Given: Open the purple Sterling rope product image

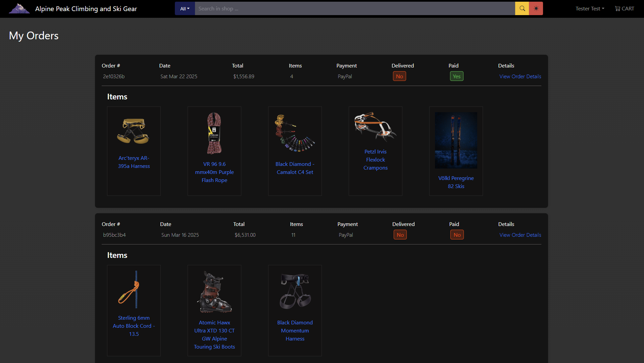Looking at the screenshot, I should click(214, 133).
